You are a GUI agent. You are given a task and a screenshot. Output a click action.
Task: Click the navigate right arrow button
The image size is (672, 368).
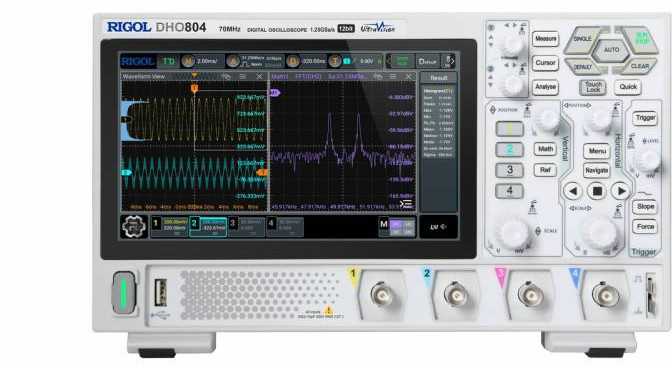tap(621, 191)
